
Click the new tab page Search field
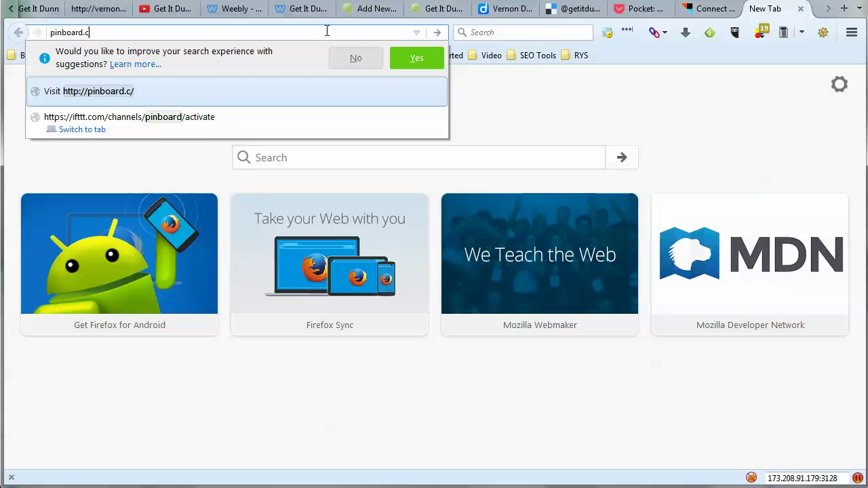pyautogui.click(x=418, y=157)
